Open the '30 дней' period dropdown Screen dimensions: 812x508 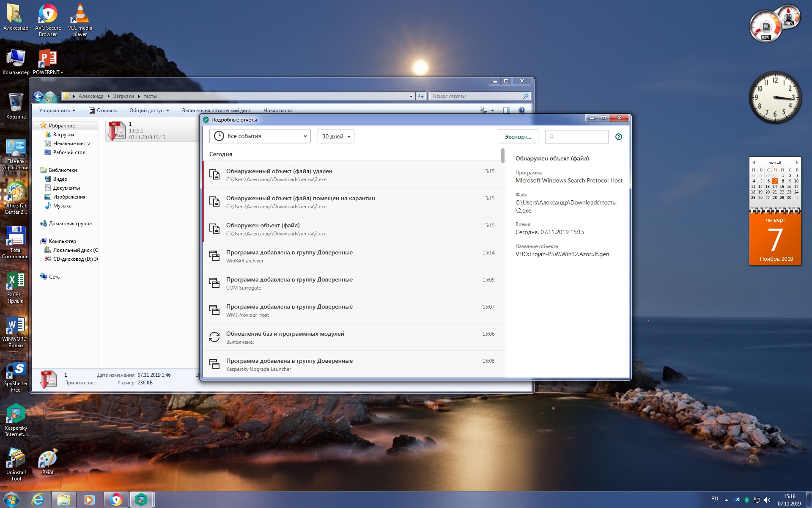click(336, 136)
